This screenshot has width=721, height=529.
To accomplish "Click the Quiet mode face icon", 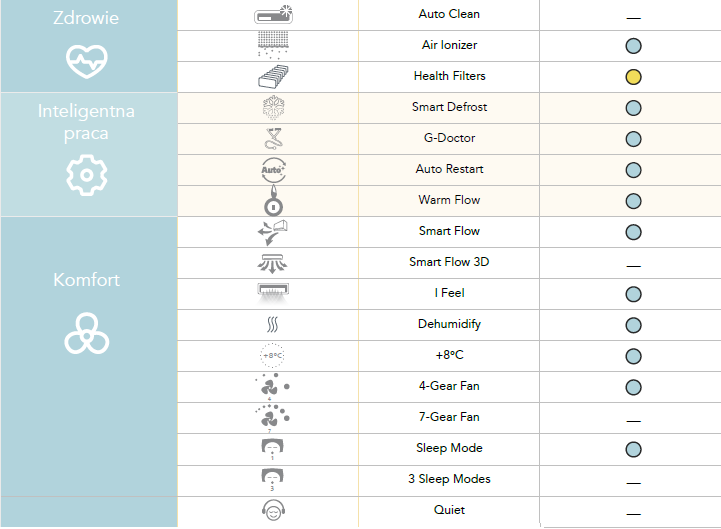I will (272, 510).
